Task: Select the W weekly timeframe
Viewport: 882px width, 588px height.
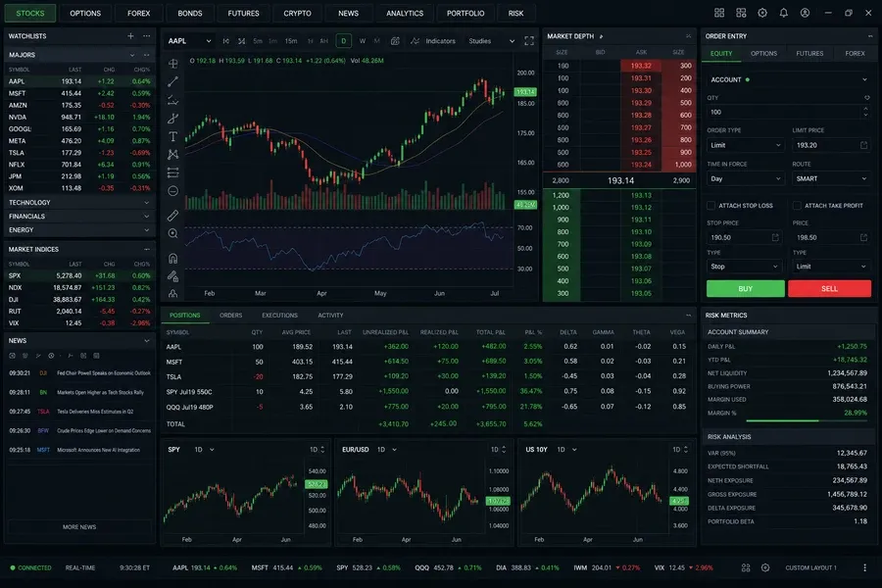Action: 363,41
